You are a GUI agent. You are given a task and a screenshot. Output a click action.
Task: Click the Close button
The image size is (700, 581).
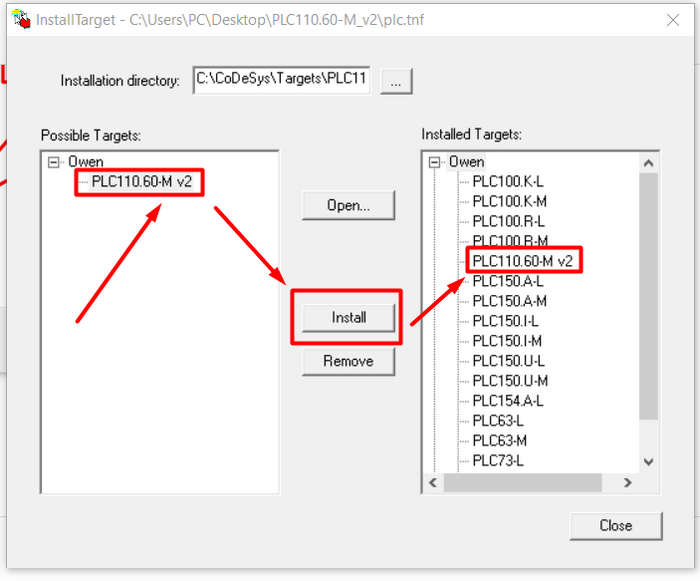(616, 526)
